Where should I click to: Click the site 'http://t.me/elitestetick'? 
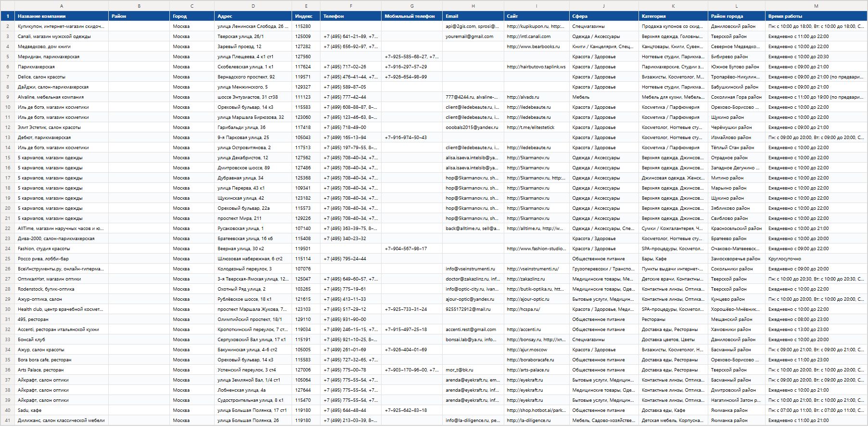point(536,128)
